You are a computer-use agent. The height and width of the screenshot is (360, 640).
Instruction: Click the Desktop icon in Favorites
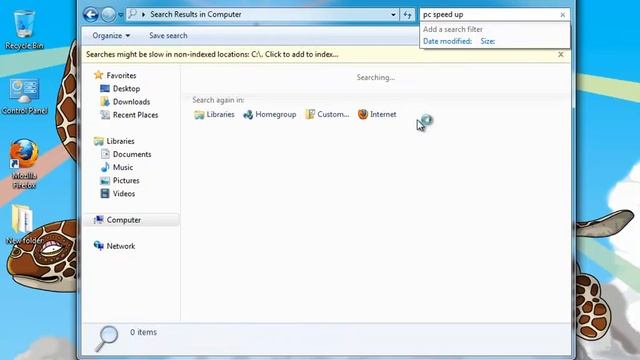[105, 88]
